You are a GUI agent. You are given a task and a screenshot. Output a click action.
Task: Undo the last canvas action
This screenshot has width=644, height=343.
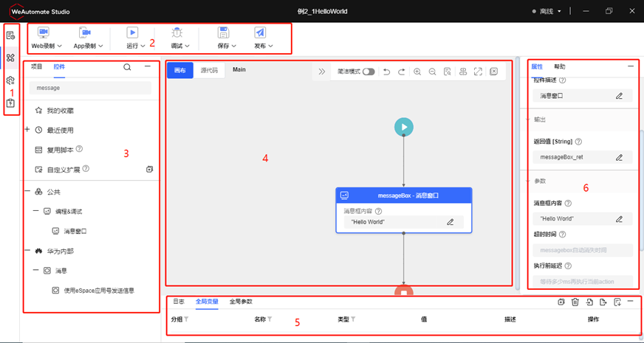pos(386,72)
